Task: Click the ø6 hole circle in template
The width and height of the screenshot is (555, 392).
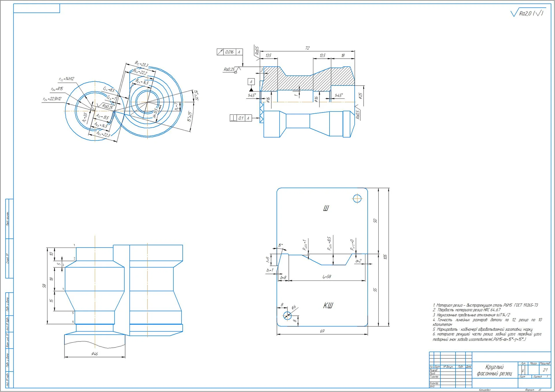Action: coord(287,316)
